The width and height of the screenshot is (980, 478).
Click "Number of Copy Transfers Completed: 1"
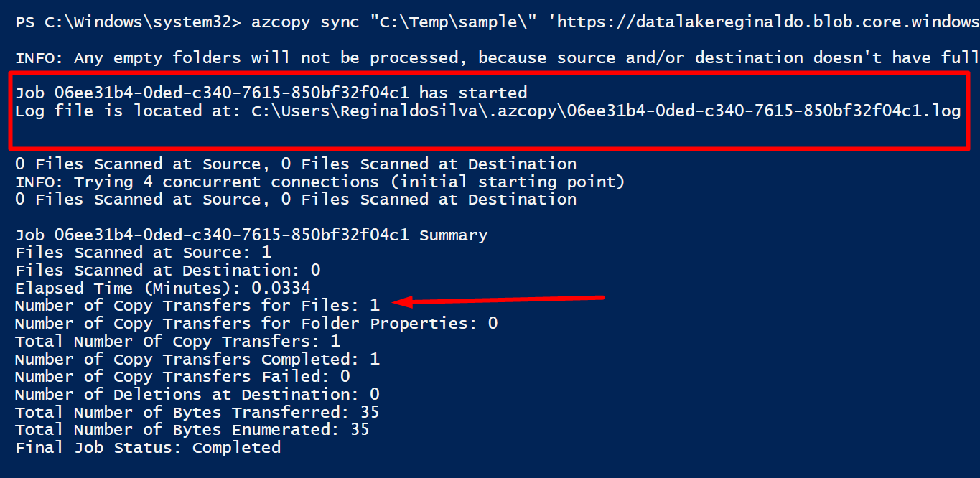[197, 359]
